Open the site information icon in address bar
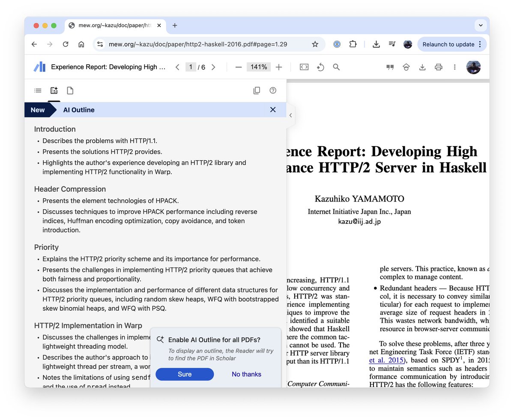 coord(100,44)
